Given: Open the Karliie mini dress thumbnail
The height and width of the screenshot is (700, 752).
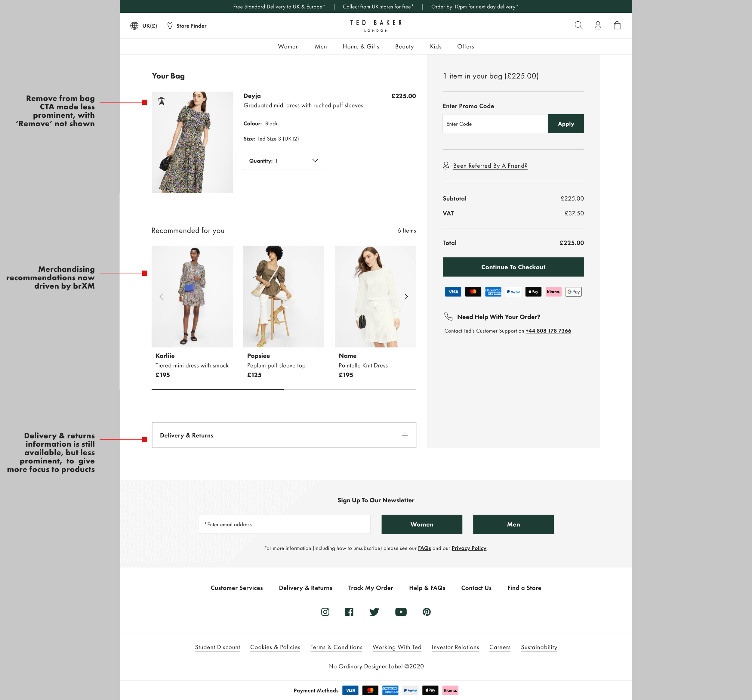Looking at the screenshot, I should click(192, 297).
